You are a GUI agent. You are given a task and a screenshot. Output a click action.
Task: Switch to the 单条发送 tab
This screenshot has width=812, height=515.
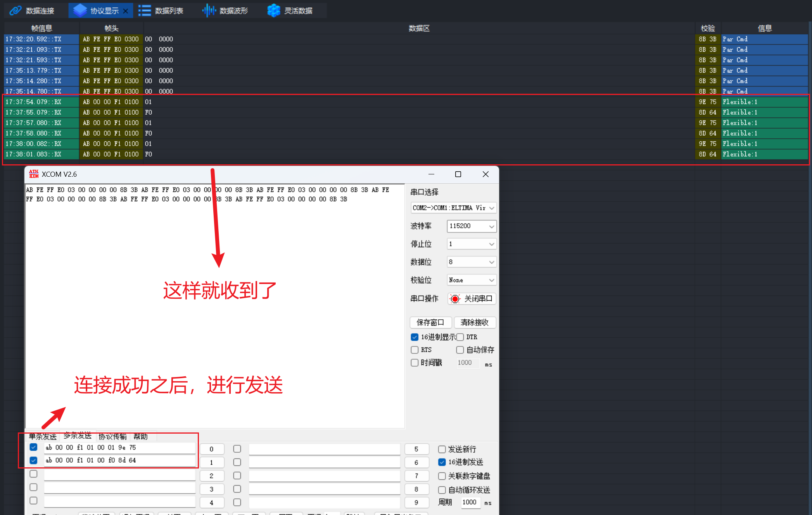point(43,437)
